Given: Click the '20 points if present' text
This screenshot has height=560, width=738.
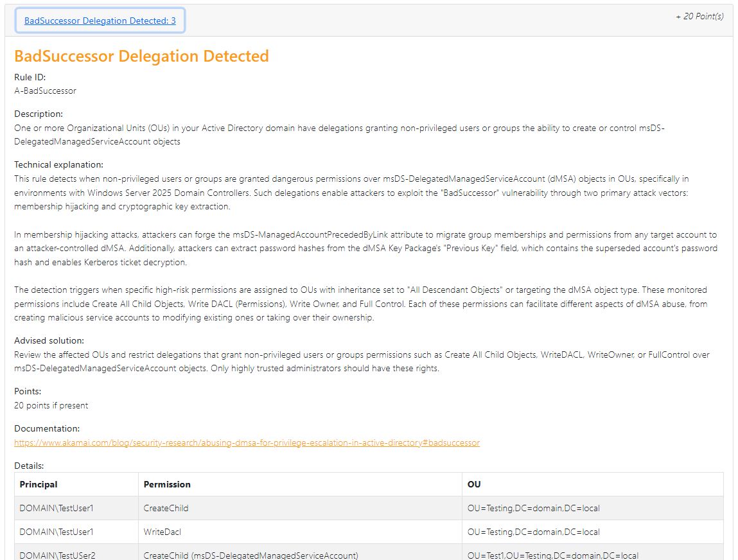Looking at the screenshot, I should (51, 405).
